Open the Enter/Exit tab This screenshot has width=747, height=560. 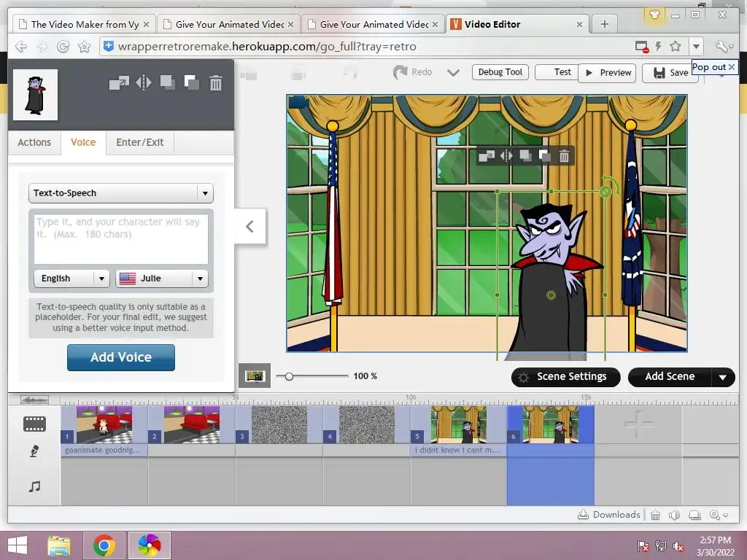(x=140, y=142)
